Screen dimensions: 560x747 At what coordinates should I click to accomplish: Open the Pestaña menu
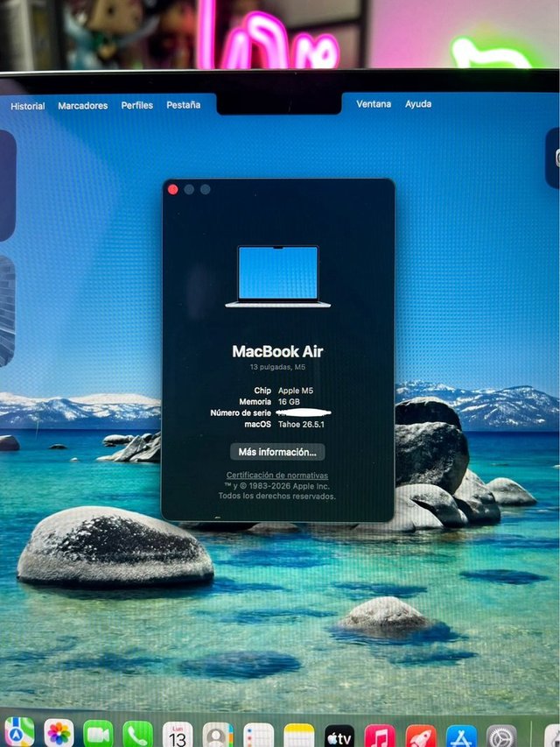click(184, 105)
